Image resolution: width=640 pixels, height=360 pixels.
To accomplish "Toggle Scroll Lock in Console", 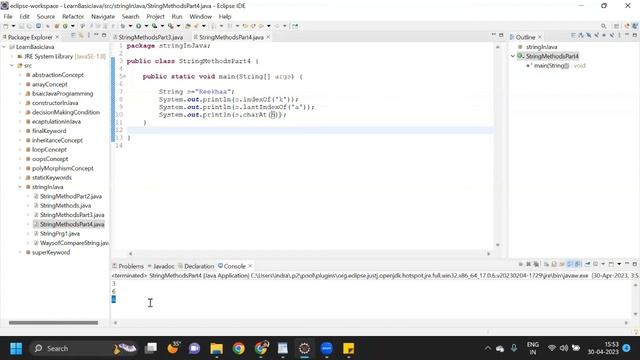I will coord(554,264).
